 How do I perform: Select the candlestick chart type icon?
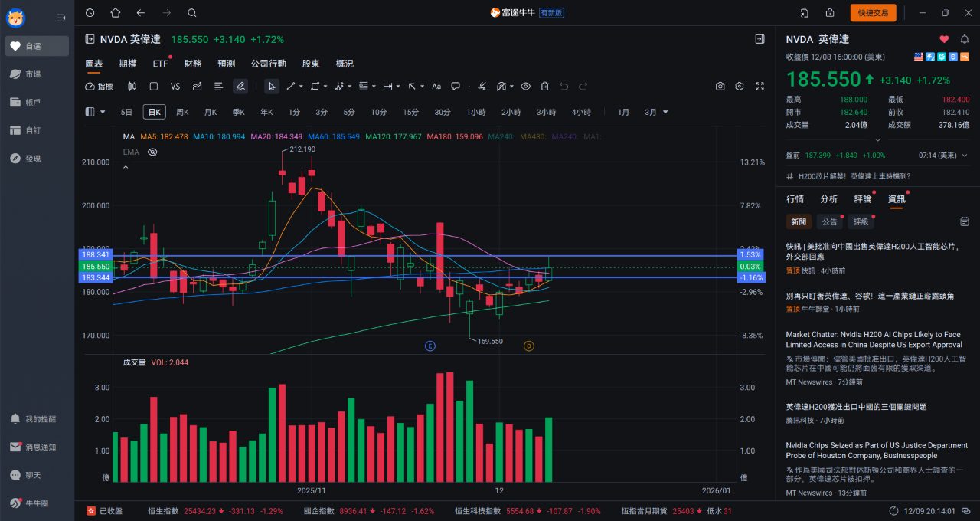point(132,87)
